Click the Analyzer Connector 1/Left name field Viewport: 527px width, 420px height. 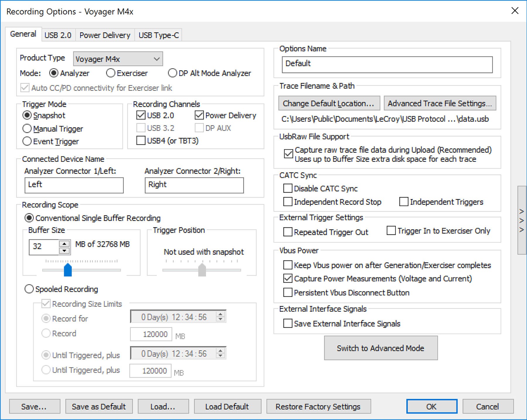click(x=74, y=185)
